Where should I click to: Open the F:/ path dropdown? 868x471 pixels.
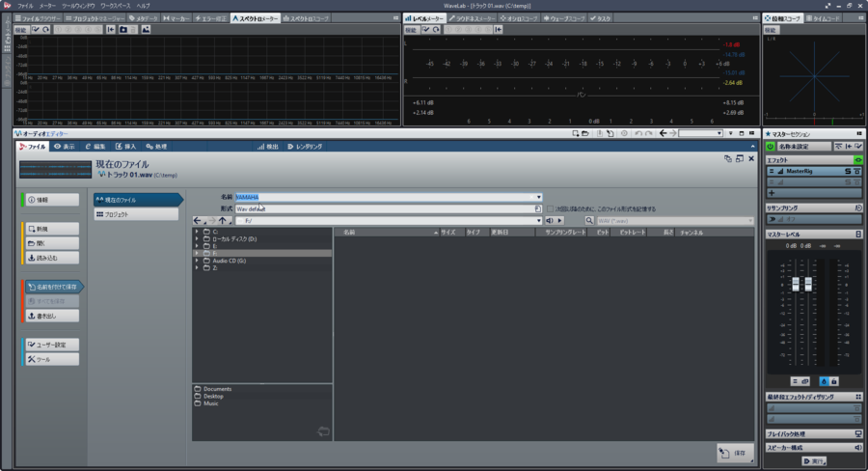538,220
